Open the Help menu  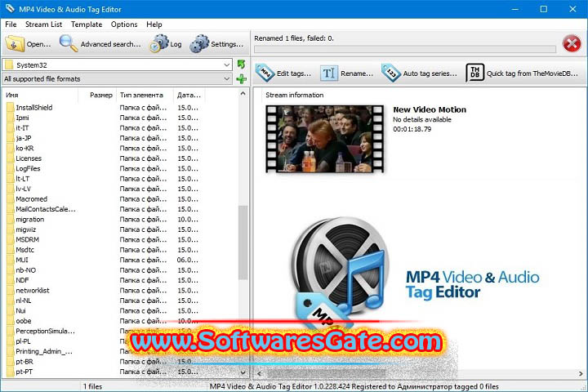(154, 24)
